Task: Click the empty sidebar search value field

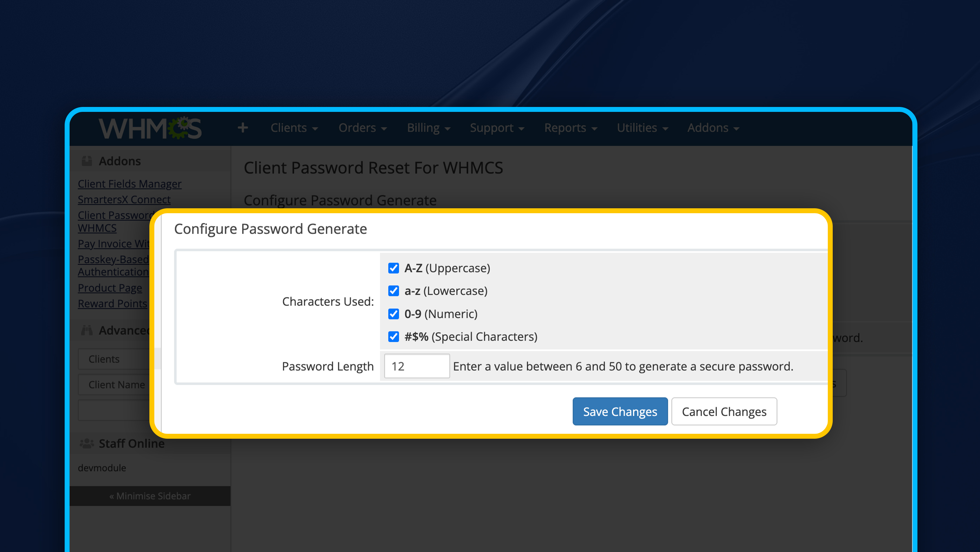Action: 114,410
